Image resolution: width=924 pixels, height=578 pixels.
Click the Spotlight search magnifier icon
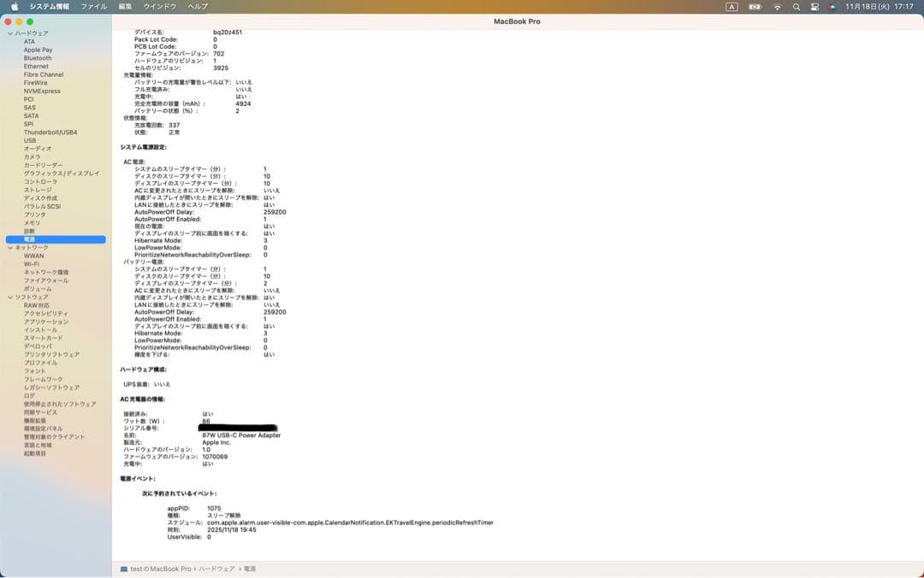point(797,7)
